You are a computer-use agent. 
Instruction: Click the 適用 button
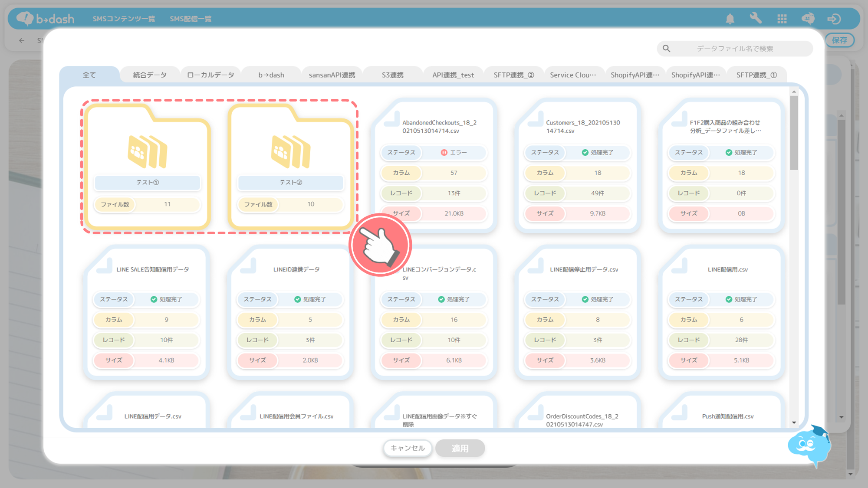click(460, 448)
